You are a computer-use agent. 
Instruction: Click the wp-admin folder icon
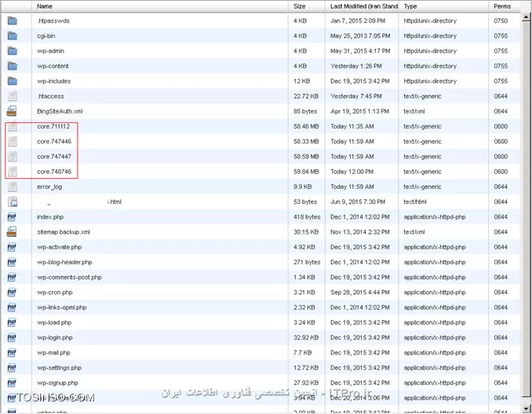click(x=13, y=51)
